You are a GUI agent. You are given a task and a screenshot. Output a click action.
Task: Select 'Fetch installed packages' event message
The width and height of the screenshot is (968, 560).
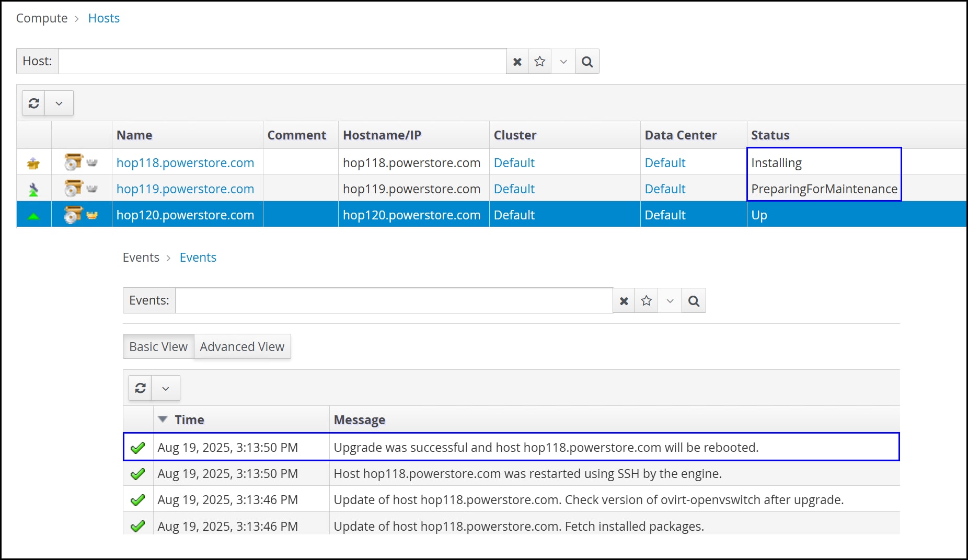(x=519, y=526)
